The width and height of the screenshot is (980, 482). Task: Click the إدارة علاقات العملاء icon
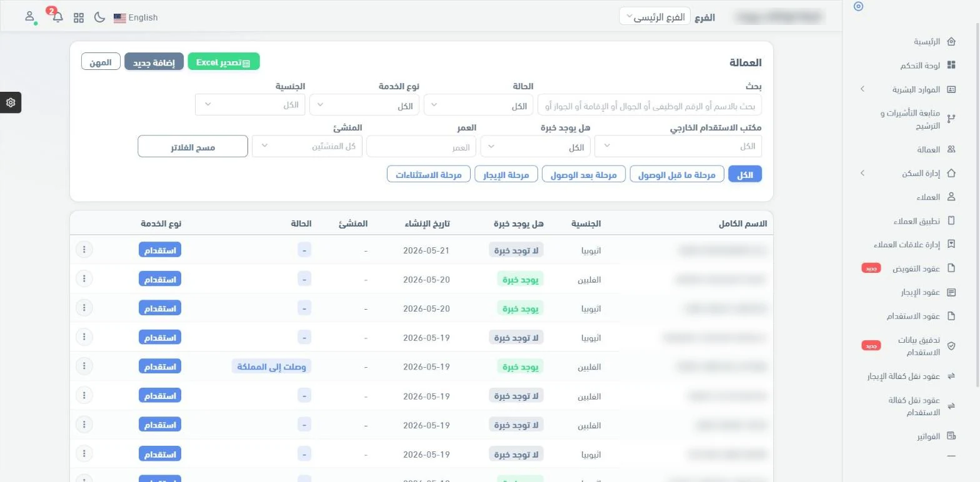[x=951, y=245]
